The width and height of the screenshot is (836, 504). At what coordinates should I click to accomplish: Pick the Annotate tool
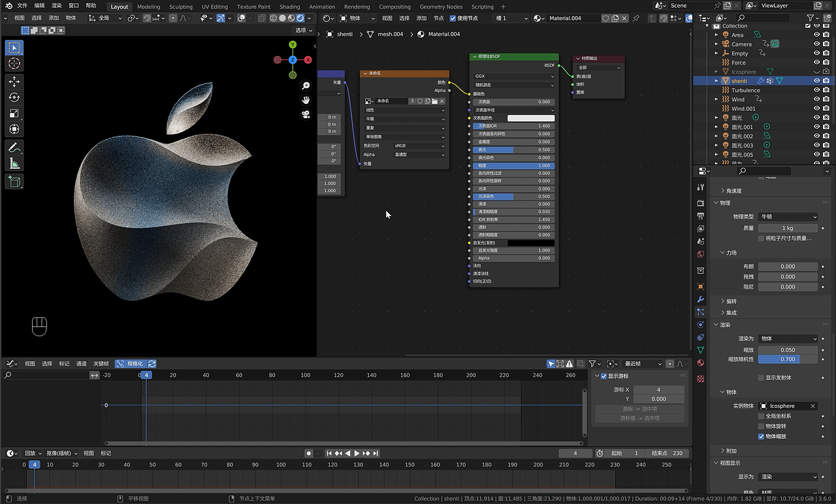click(14, 148)
